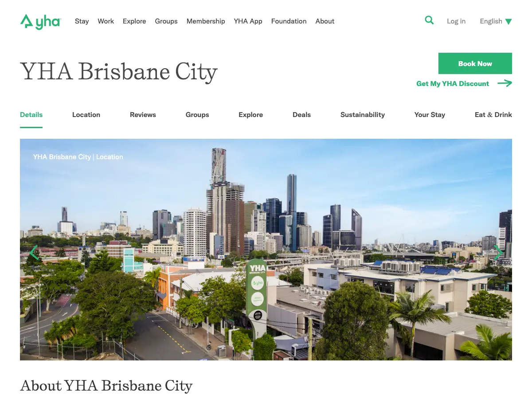Open the Work menu
Viewport: 532px width, 399px height.
106,21
